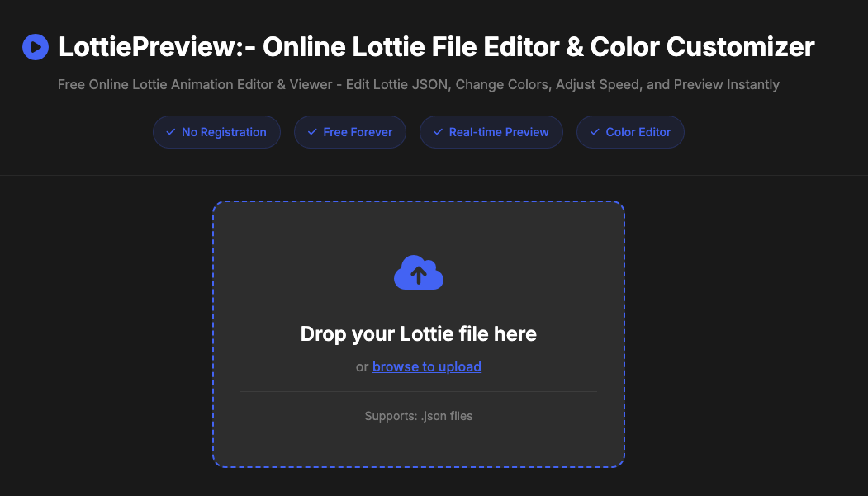
Task: Select the Color Editor badge
Action: point(630,132)
